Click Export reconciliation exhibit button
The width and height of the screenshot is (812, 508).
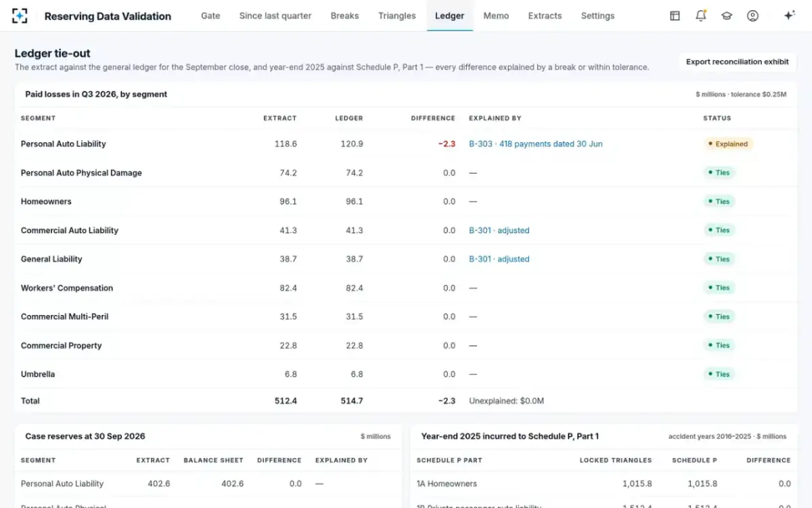coord(737,62)
